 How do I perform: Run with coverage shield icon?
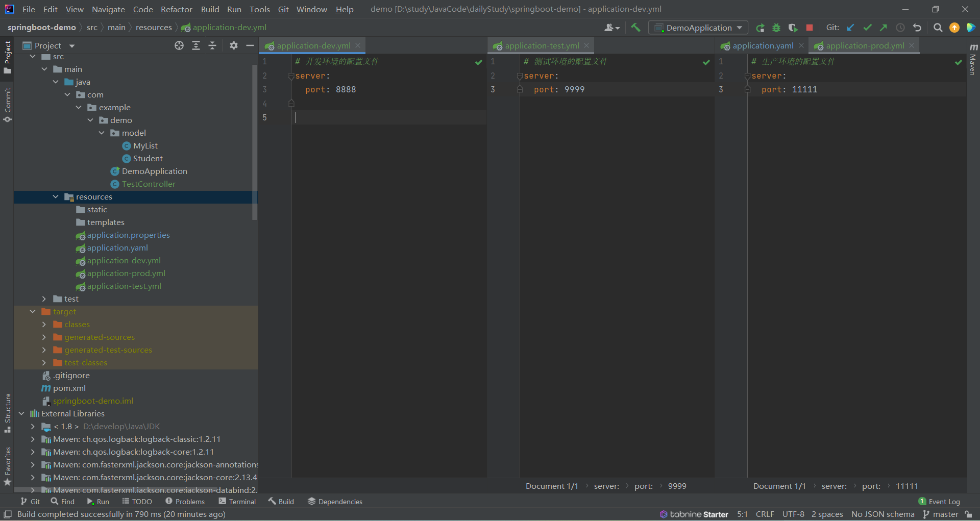[x=793, y=28]
